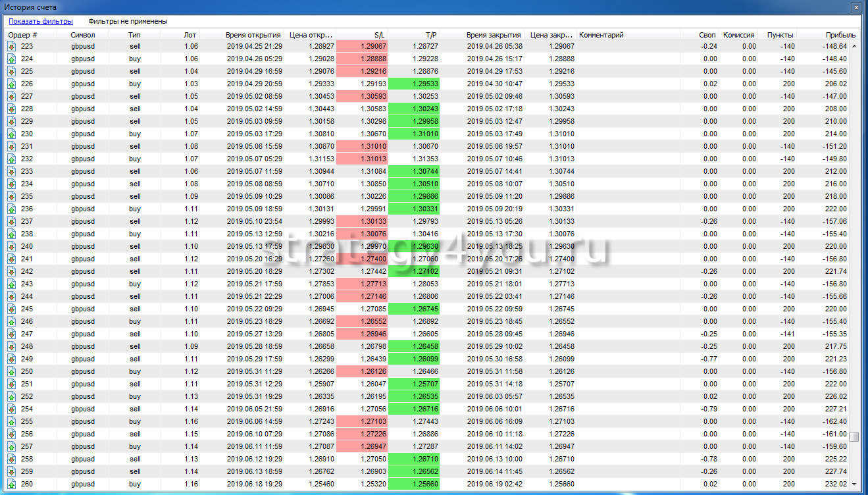Click the order icon for order 248
This screenshot has height=495, width=868.
(x=12, y=346)
